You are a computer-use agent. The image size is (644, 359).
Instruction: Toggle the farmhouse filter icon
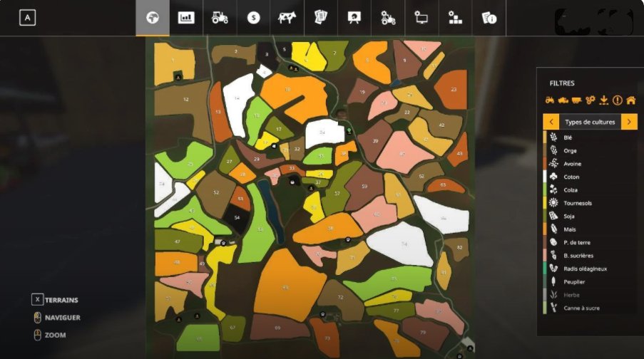click(630, 100)
